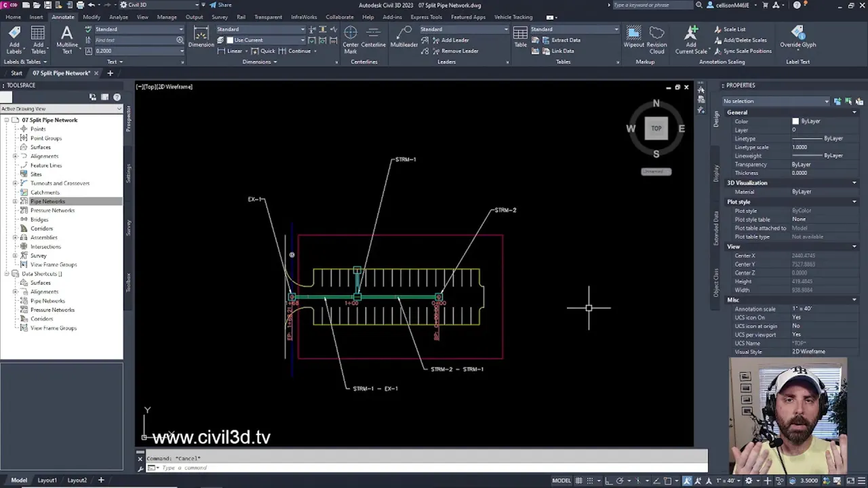Click Quick Select icon in Properties panel

pyautogui.click(x=859, y=101)
